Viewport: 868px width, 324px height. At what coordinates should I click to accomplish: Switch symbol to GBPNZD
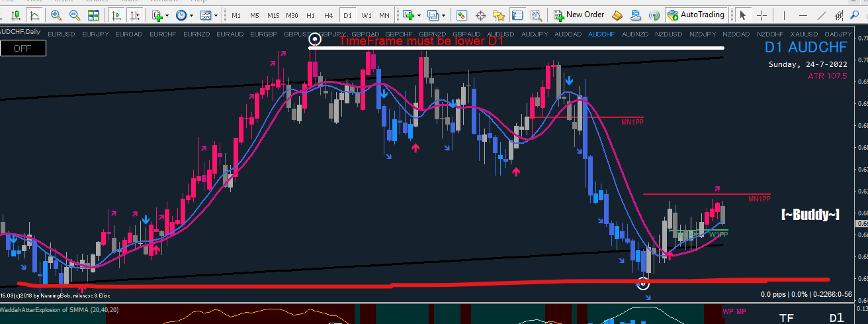pyautogui.click(x=433, y=33)
